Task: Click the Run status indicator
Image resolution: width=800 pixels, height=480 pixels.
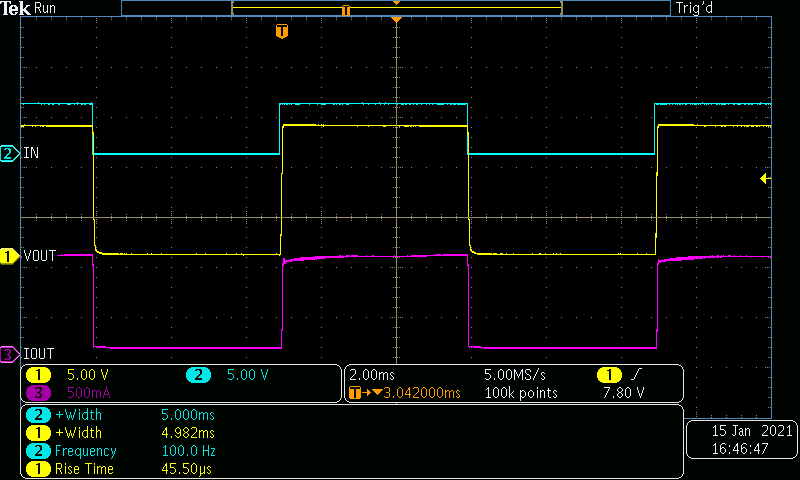Action: 45,8
